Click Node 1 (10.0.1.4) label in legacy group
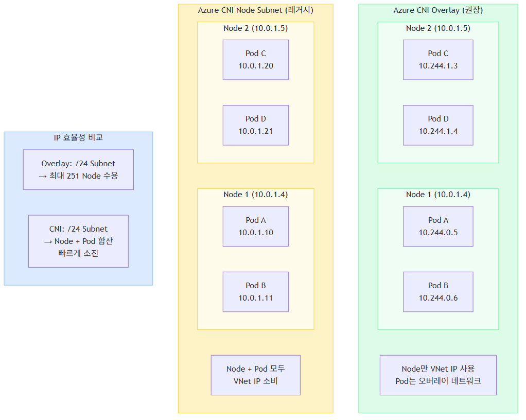Viewport: 526px width, 420px height. pyautogui.click(x=256, y=195)
